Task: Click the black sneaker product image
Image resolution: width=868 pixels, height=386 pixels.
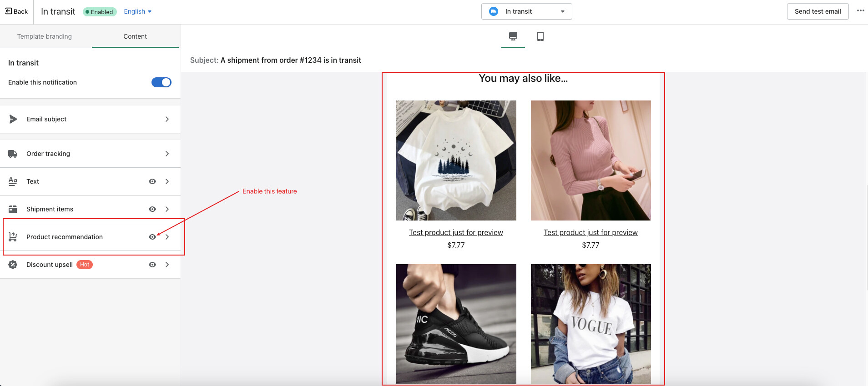Action: (456, 324)
